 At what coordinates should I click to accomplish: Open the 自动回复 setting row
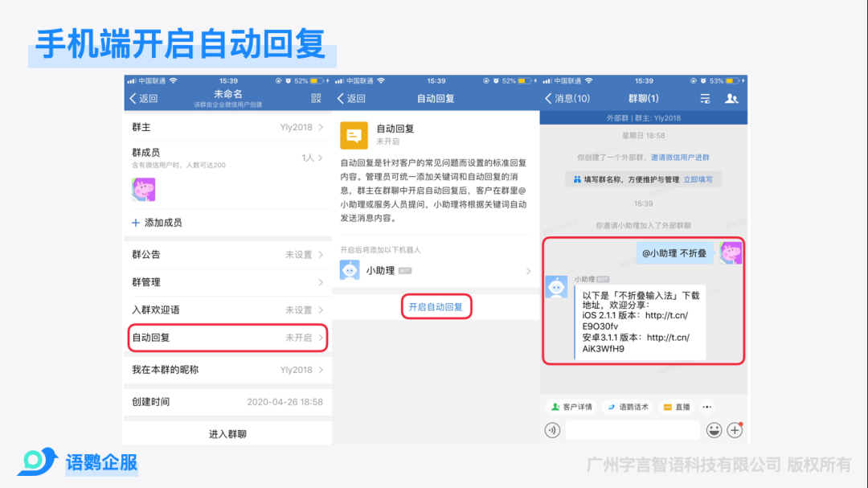tap(228, 338)
